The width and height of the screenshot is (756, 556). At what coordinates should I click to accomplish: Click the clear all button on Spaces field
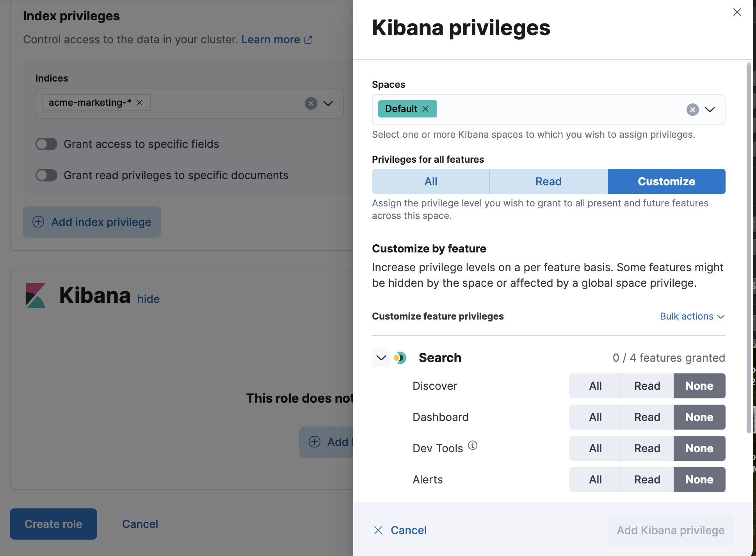[693, 109]
